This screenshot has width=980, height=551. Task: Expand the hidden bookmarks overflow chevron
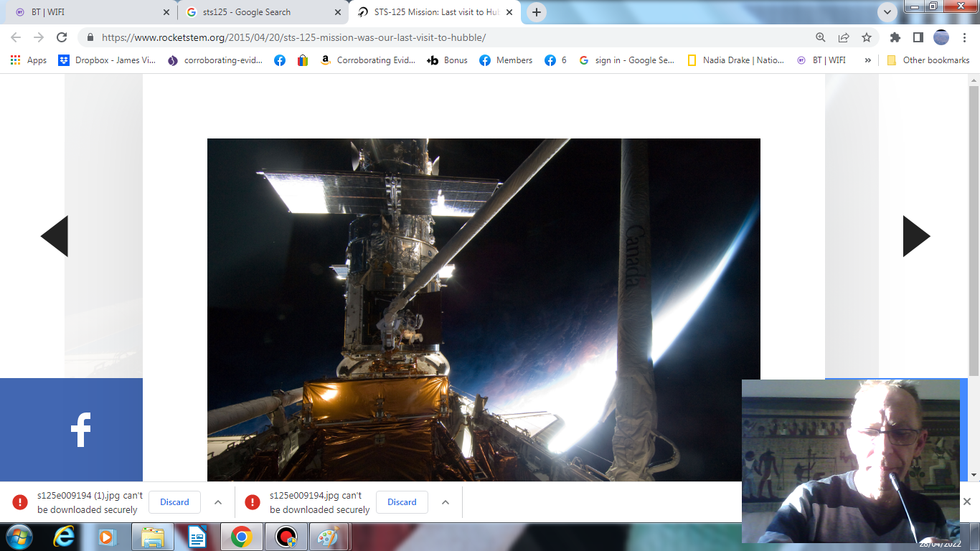(x=868, y=60)
